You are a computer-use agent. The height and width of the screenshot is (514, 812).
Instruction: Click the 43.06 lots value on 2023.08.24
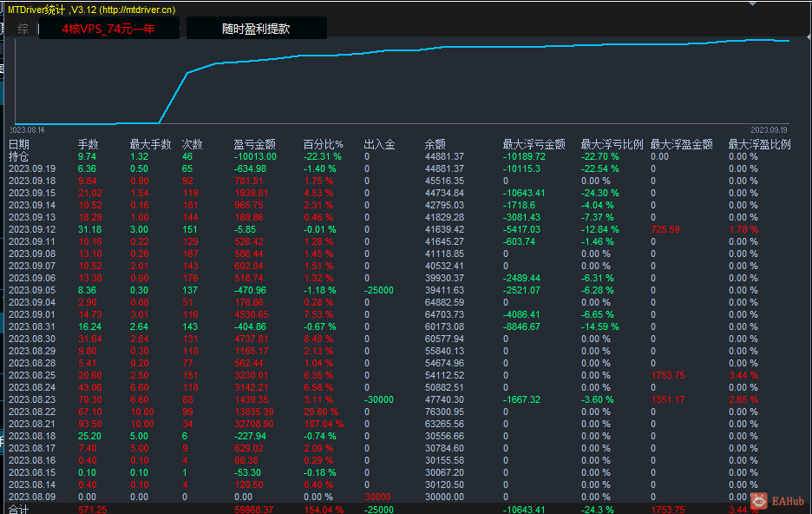pos(90,387)
